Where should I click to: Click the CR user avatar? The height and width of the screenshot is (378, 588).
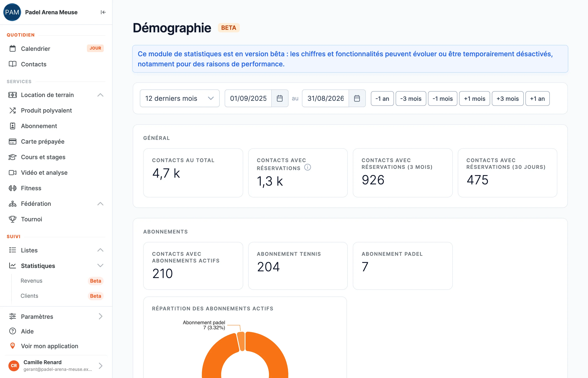(x=14, y=365)
